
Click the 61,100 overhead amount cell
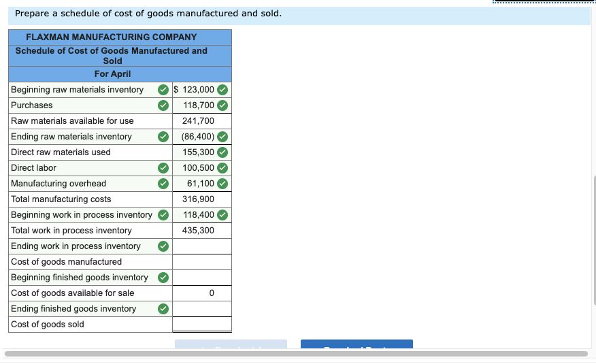(x=202, y=184)
